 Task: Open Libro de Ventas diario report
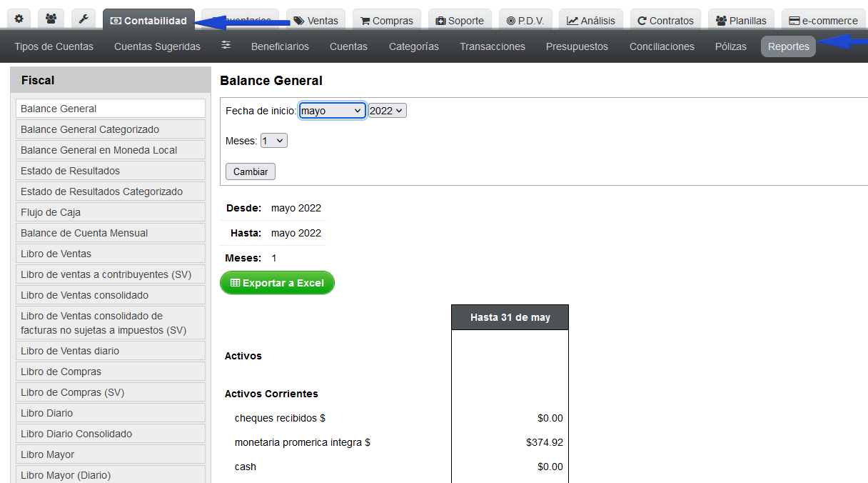coord(111,351)
